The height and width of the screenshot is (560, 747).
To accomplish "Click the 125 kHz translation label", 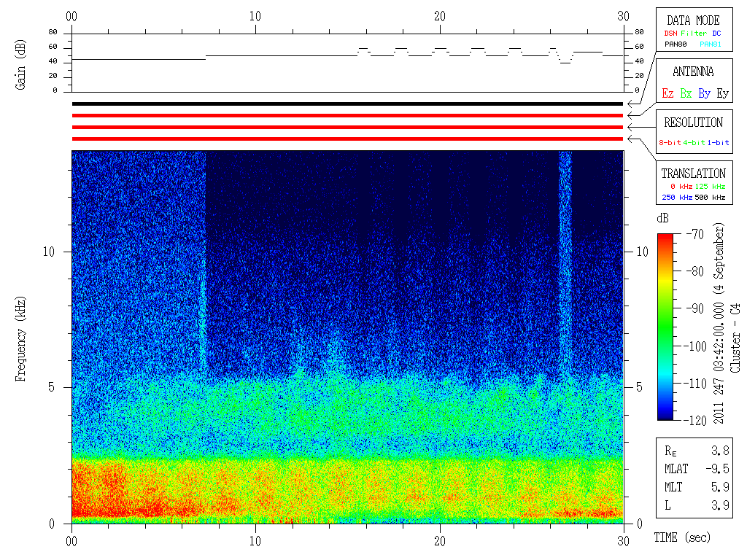I will tap(710, 186).
